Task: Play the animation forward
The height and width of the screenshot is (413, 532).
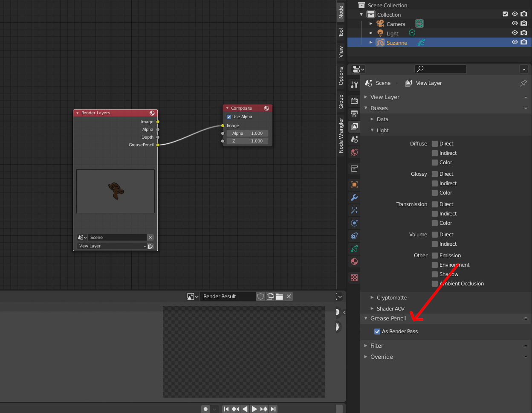Action: (x=254, y=409)
